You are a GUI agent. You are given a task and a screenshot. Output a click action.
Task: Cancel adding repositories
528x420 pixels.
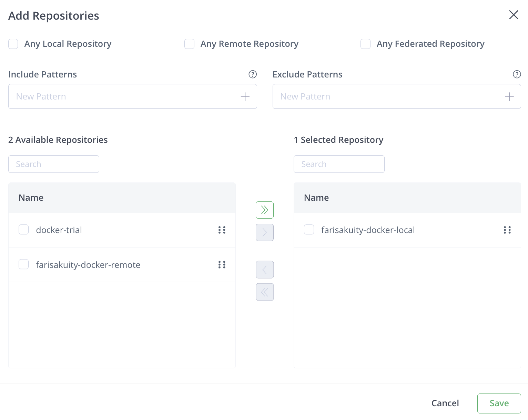445,403
